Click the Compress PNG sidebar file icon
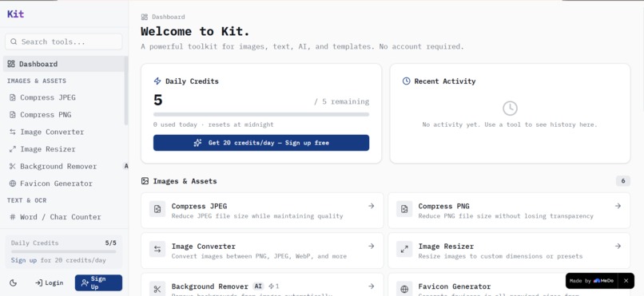The height and width of the screenshot is (296, 644). (13, 115)
